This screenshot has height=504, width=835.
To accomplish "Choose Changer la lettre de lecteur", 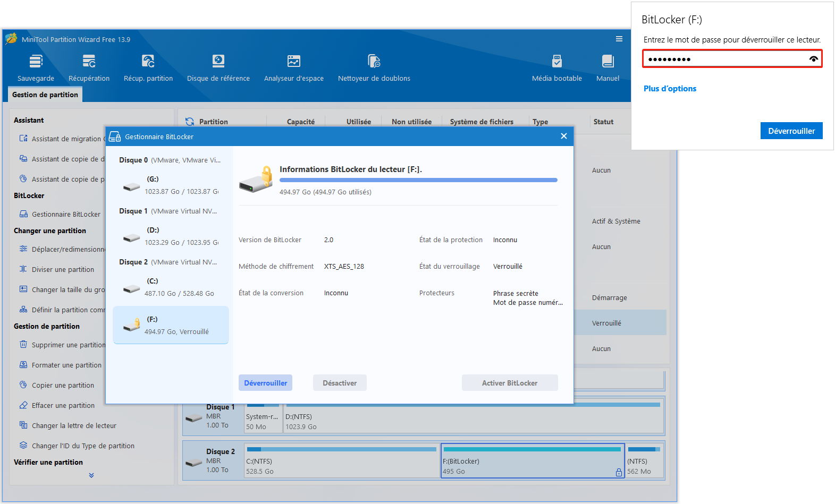I will [x=68, y=425].
